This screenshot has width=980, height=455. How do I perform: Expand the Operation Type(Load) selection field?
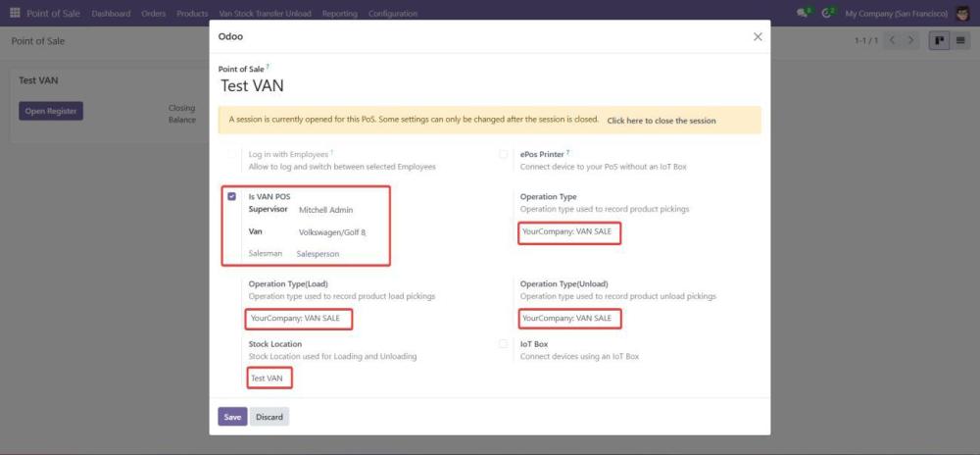(x=298, y=319)
